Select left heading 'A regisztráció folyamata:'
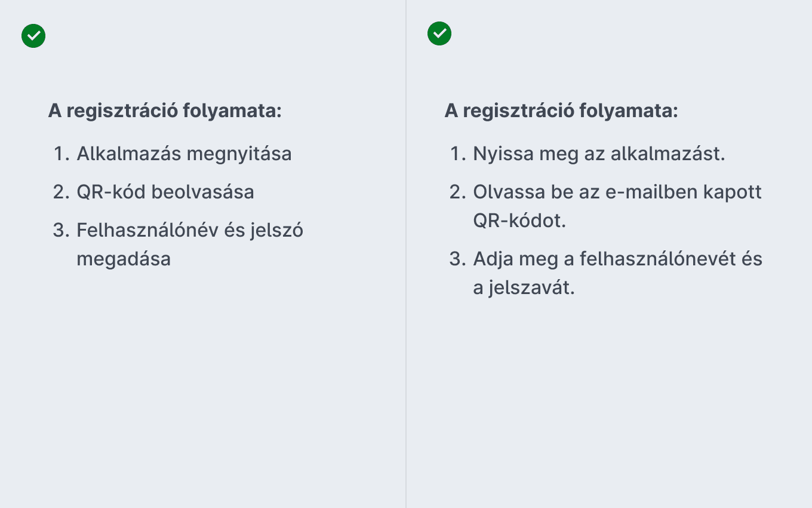812x508 pixels. (x=165, y=111)
